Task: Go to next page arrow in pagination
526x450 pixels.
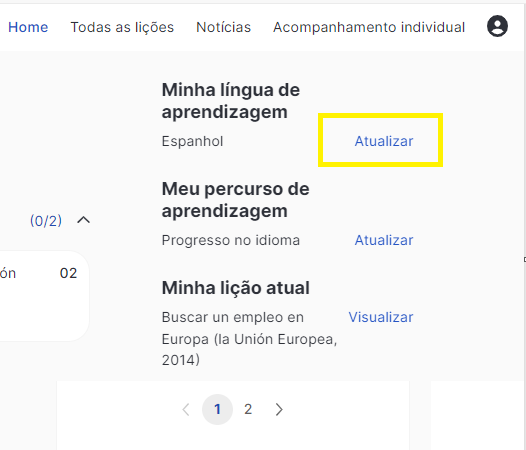Action: coord(279,409)
